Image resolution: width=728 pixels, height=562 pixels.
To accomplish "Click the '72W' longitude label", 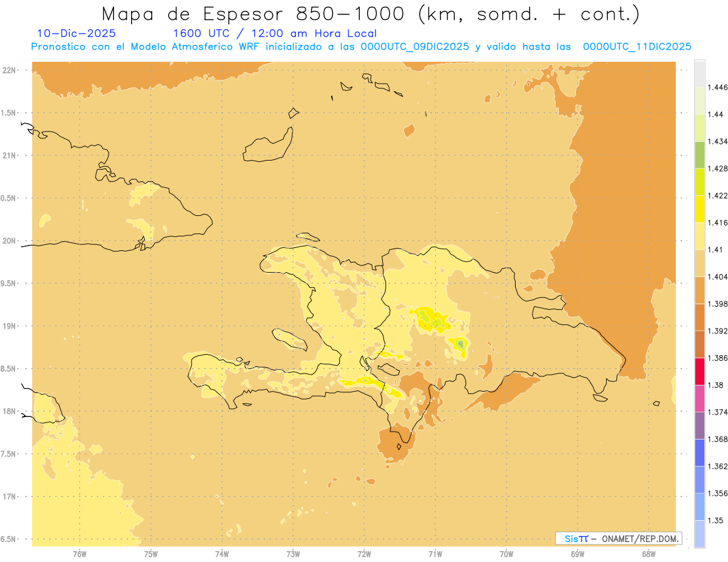I will pos(364,555).
